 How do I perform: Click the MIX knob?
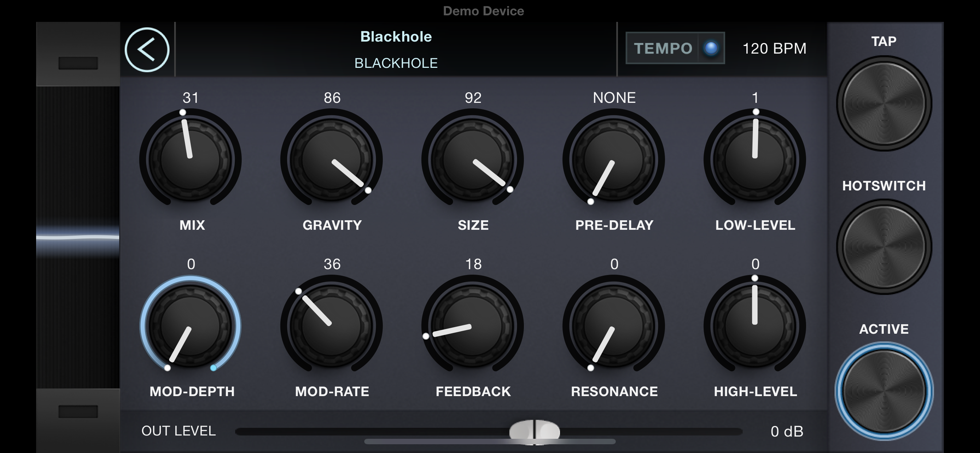pyautogui.click(x=190, y=159)
